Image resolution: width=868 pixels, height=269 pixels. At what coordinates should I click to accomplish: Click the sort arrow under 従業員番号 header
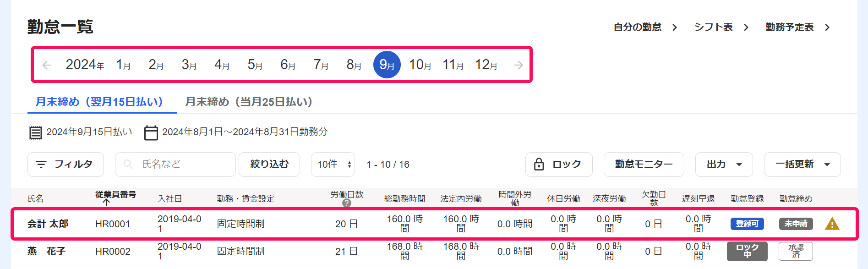coord(106,202)
